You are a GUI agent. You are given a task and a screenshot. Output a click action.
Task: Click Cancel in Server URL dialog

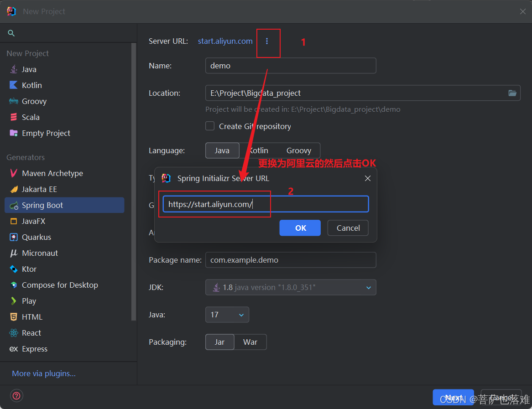tap(348, 228)
